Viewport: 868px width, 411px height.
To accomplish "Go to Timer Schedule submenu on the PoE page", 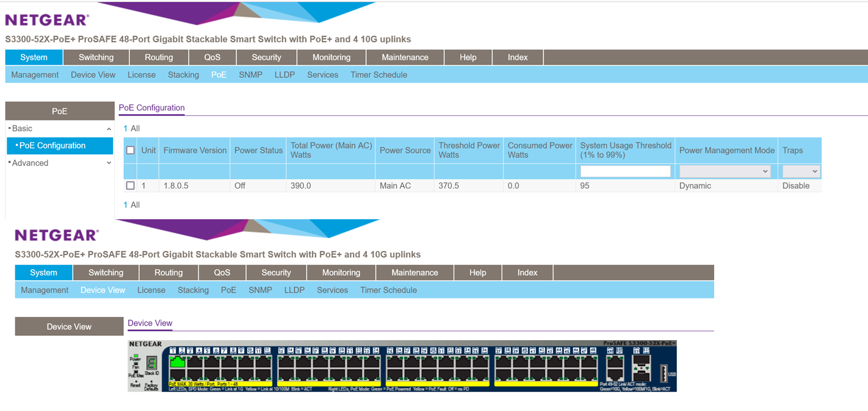I will [379, 75].
